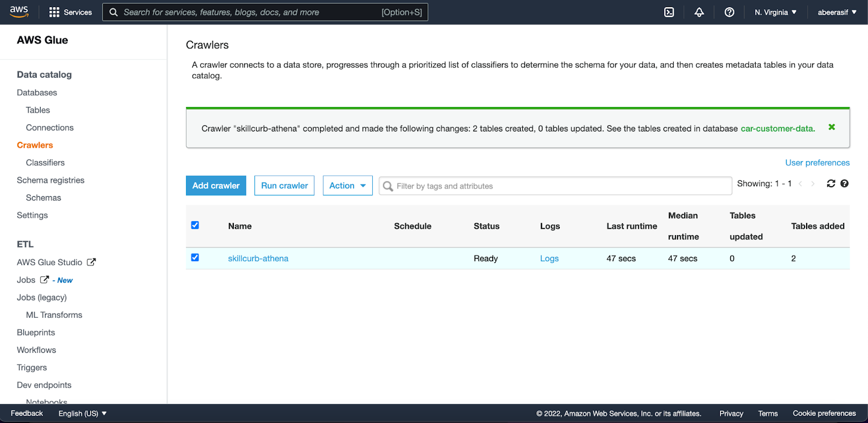Open the abeerasif account dropdown
The height and width of the screenshot is (423, 868).
point(837,12)
